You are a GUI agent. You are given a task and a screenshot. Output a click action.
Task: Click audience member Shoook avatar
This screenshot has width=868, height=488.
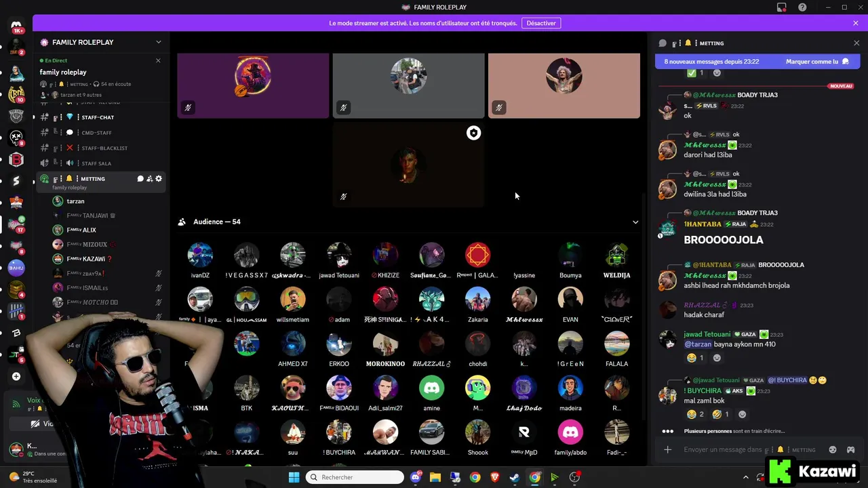click(477, 432)
